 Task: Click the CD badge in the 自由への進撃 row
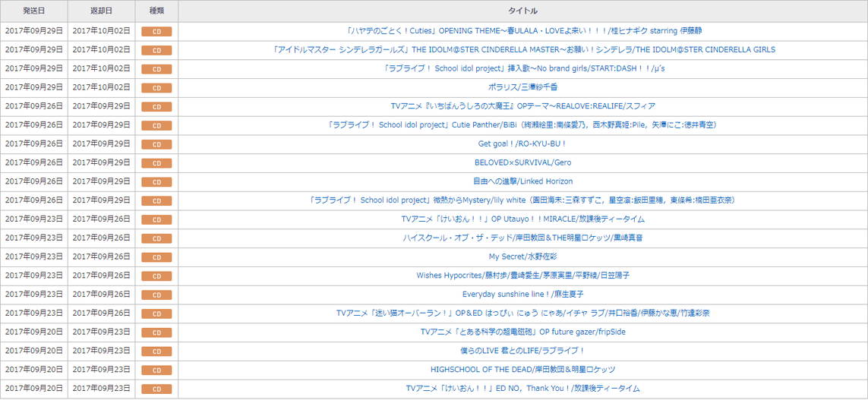pyautogui.click(x=156, y=182)
